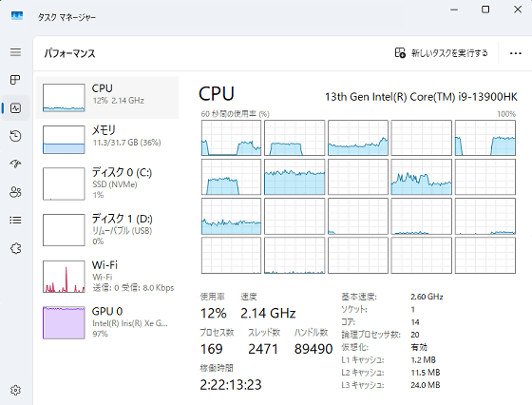The height and width of the screenshot is (405, 532).
Task: Open the App history icon in sidebar
Action: 15,136
